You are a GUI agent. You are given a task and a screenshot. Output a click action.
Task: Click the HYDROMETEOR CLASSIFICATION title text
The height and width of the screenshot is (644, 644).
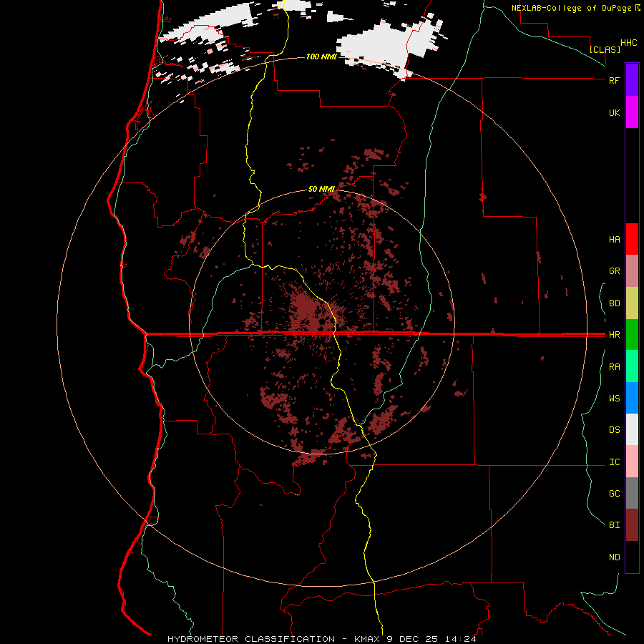click(251, 639)
